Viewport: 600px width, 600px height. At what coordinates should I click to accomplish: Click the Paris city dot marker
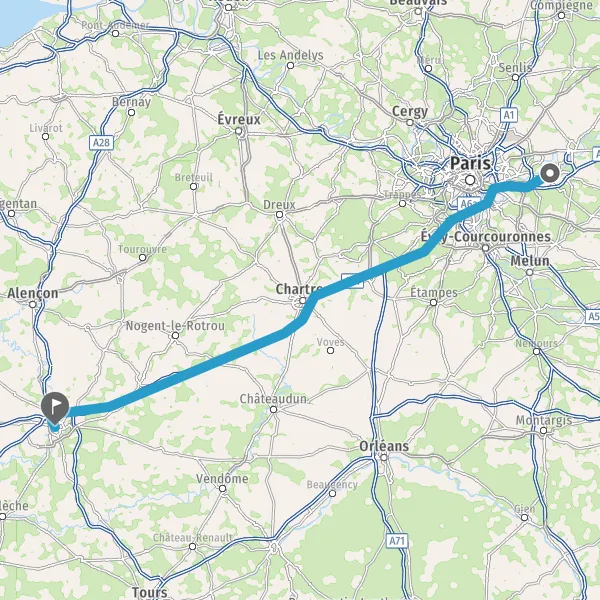470,180
